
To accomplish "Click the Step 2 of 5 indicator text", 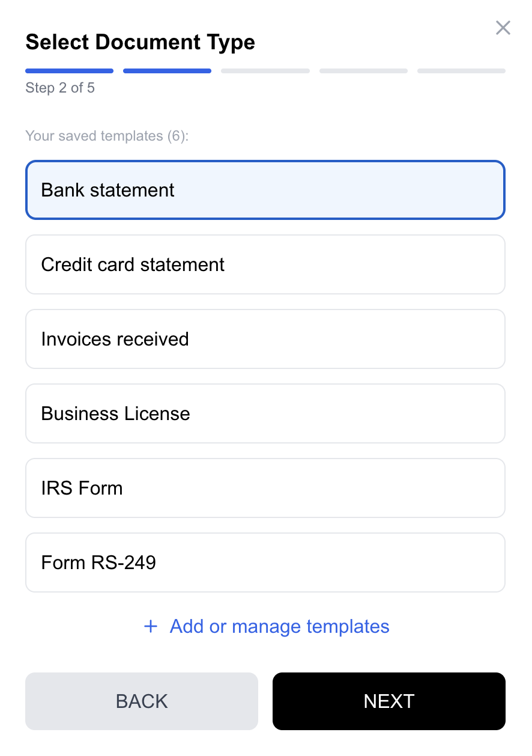I will (x=60, y=88).
